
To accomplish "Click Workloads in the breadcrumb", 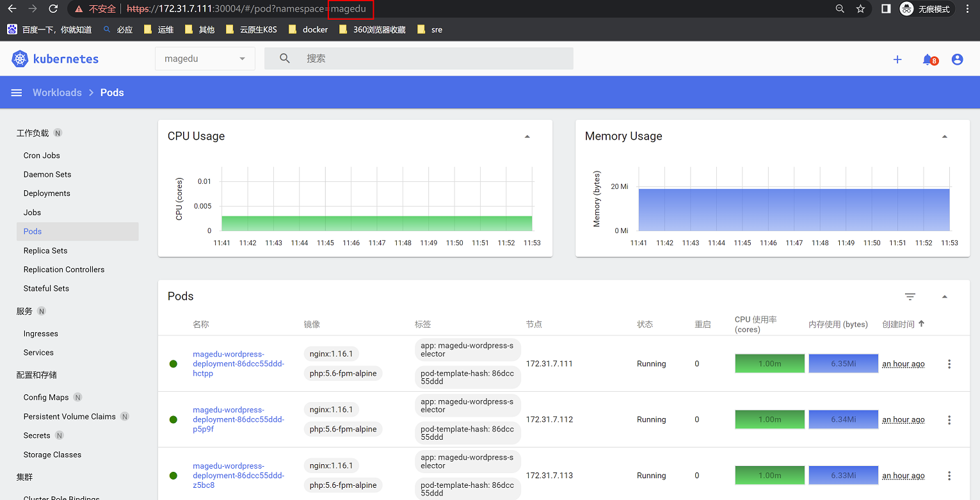I will coord(57,93).
